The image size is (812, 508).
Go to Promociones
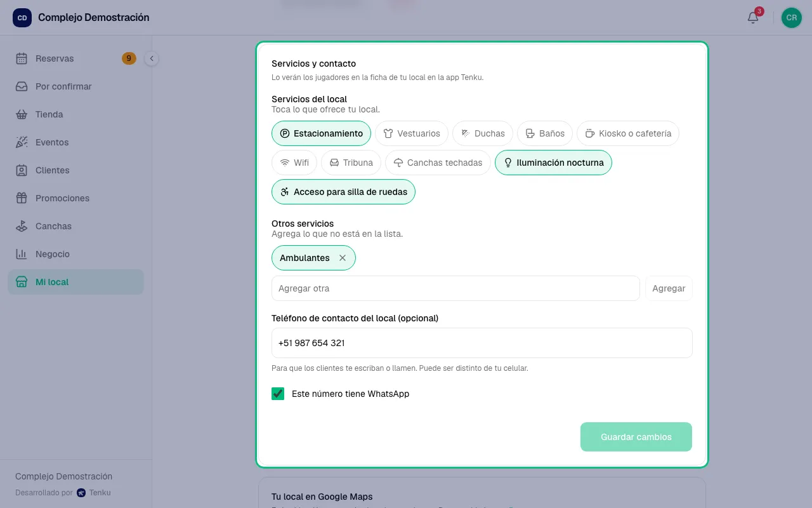tap(76, 198)
